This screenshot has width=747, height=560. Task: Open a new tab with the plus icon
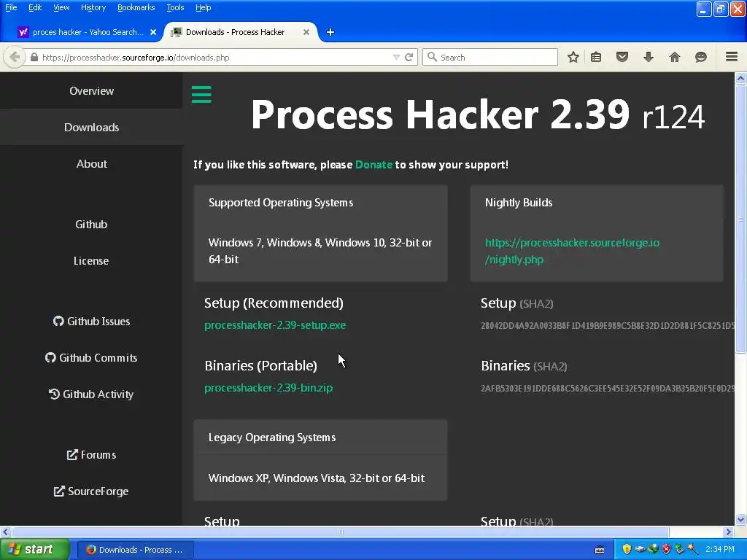(x=330, y=32)
